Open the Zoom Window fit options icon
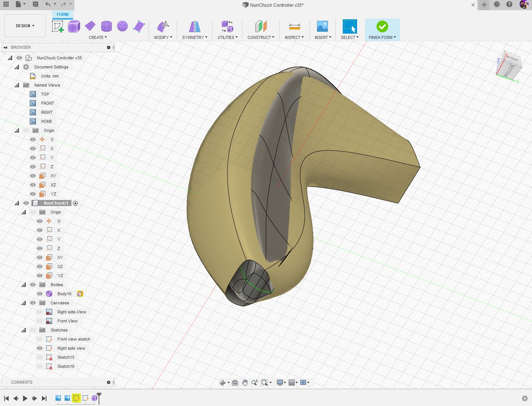 coord(265,383)
